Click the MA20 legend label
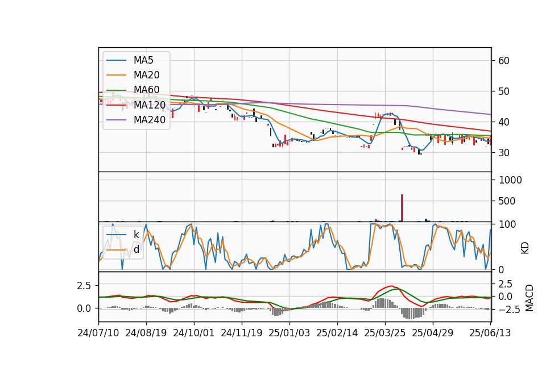 coord(146,75)
